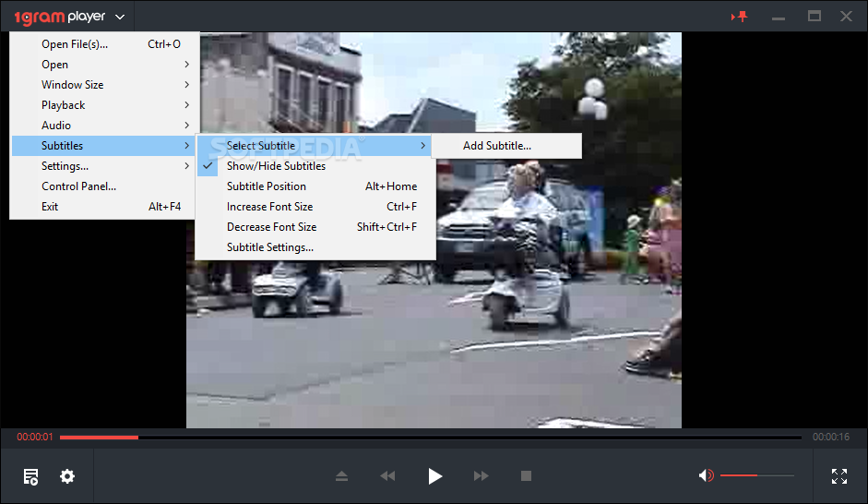This screenshot has height=504, width=868.
Task: Play the video
Action: tap(435, 475)
